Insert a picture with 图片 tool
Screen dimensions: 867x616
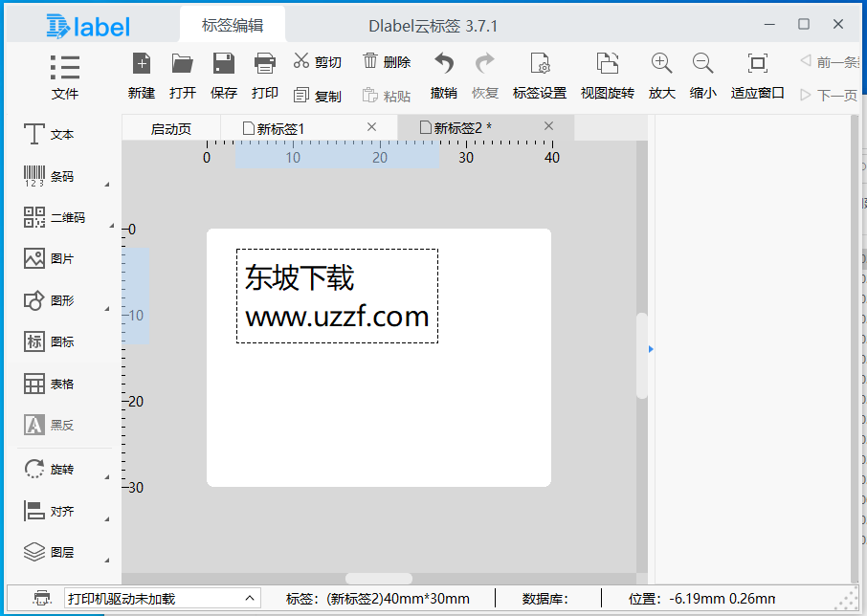[49, 258]
